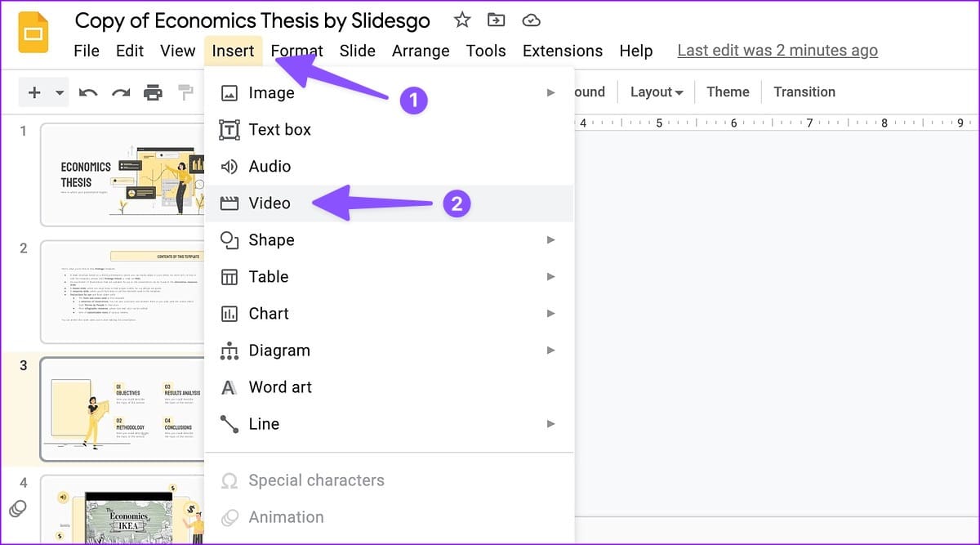Choose Video from Insert menu
The width and height of the screenshot is (980, 545).
[389, 203]
